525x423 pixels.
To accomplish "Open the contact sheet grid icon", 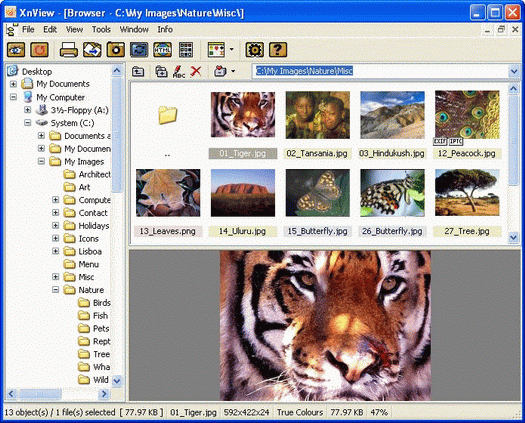I will 186,50.
